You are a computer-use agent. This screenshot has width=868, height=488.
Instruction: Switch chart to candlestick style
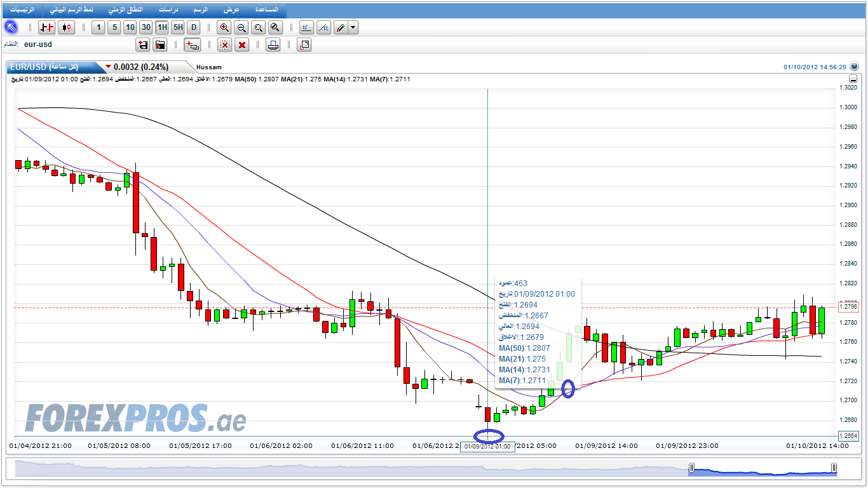pyautogui.click(x=66, y=27)
